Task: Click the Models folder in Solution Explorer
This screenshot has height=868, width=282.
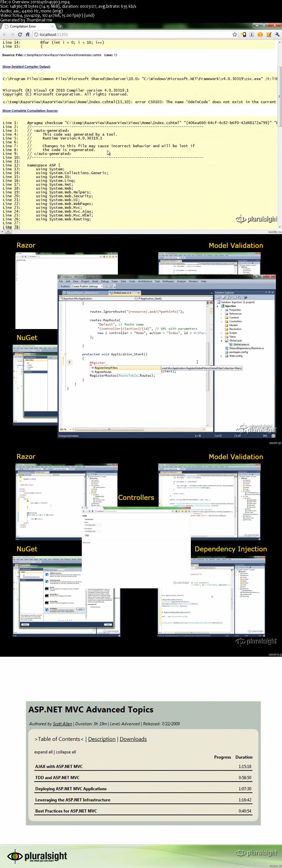Action: tap(231, 325)
